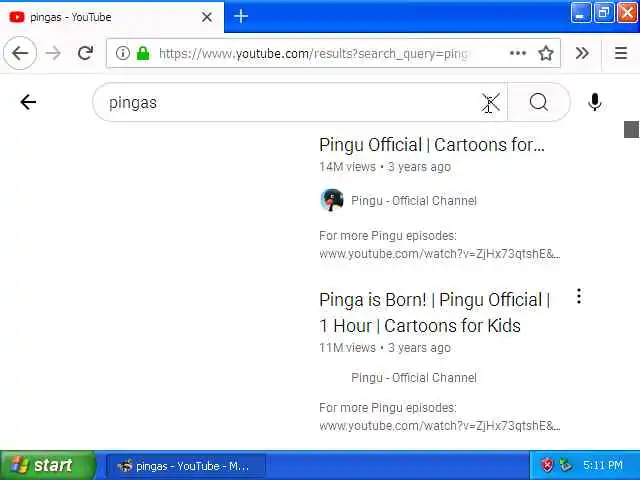Run search with the magnifying glass button
This screenshot has height=480, width=640.
pyautogui.click(x=538, y=102)
